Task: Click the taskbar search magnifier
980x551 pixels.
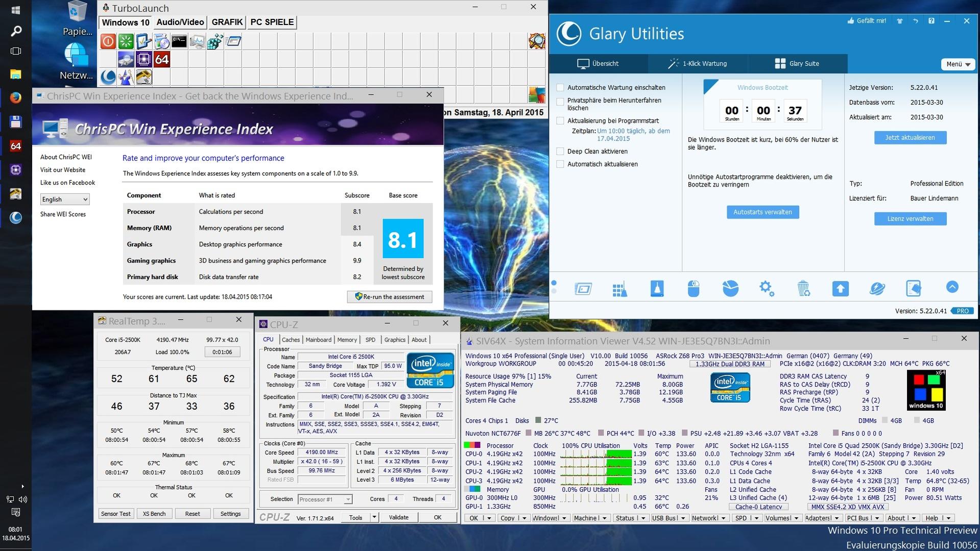Action: point(16,31)
